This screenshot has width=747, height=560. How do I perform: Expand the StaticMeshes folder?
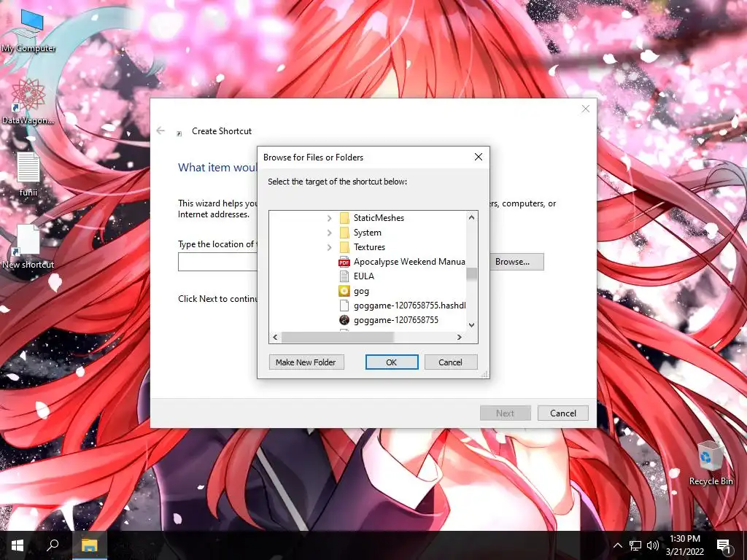(329, 218)
